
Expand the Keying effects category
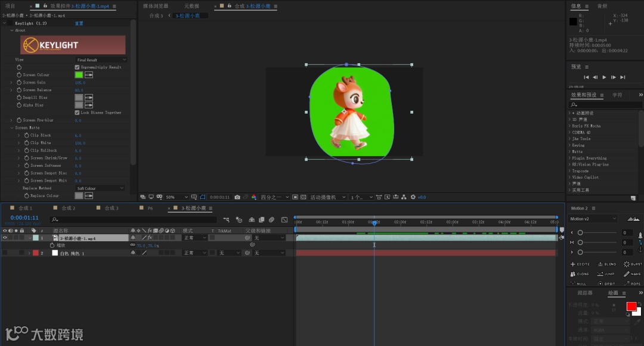pos(569,145)
